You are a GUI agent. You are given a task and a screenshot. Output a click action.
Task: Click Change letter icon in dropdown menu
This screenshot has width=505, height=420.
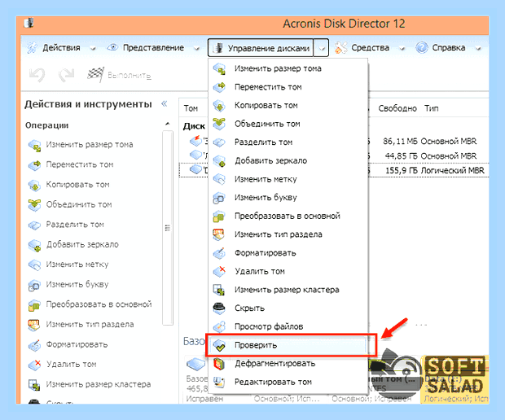219,198
